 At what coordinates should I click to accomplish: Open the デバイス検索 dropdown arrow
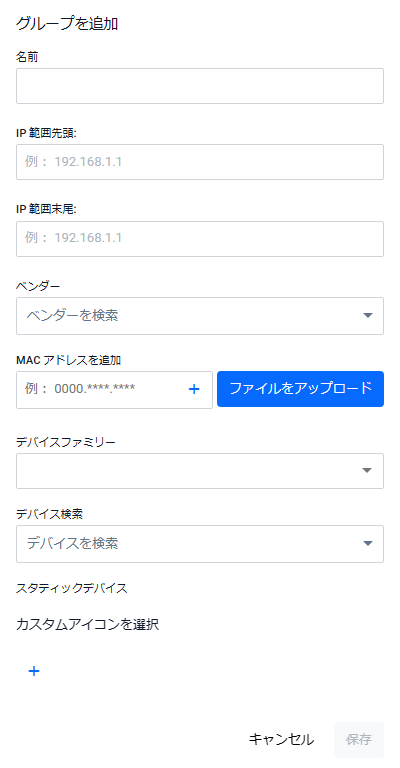coord(368,543)
